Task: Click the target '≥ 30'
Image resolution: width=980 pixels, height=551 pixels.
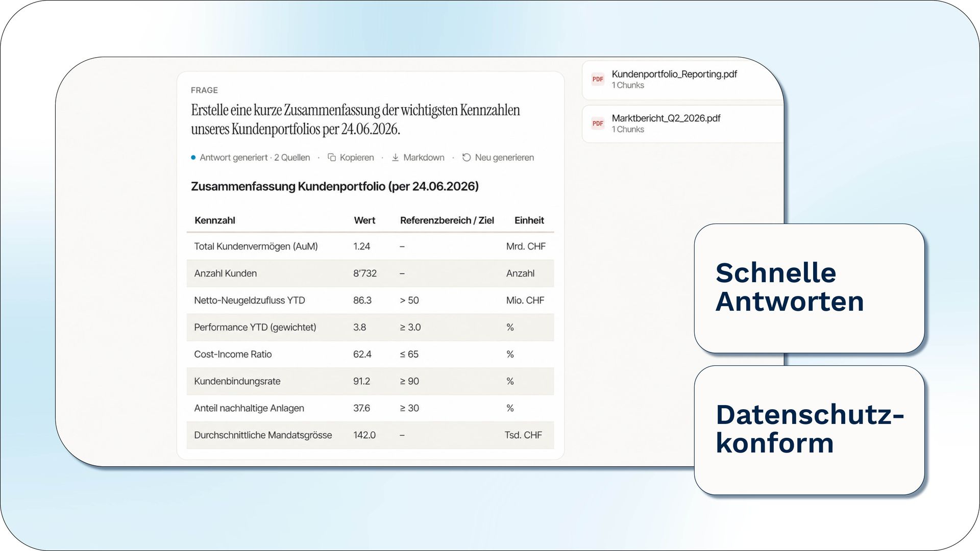Action: pos(409,408)
